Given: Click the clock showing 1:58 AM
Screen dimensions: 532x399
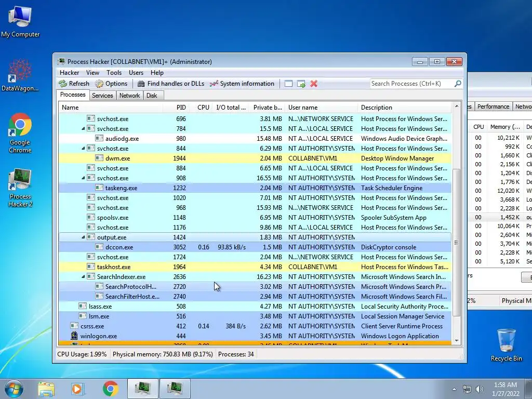Looking at the screenshot, I should [x=506, y=385].
